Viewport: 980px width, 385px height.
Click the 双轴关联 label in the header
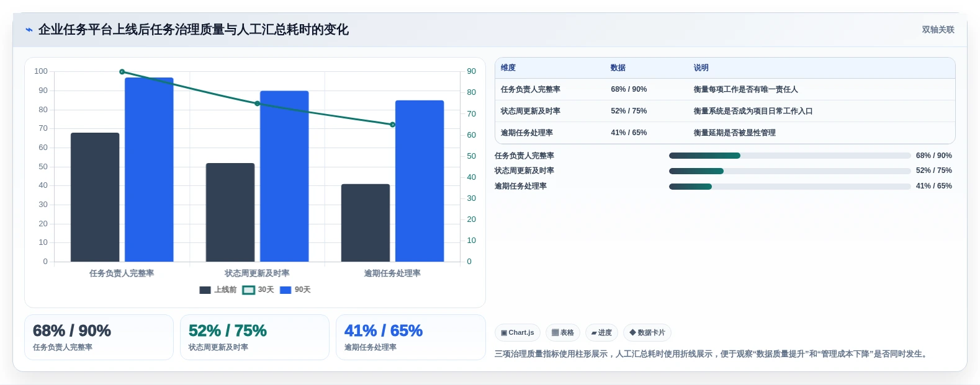tap(938, 30)
